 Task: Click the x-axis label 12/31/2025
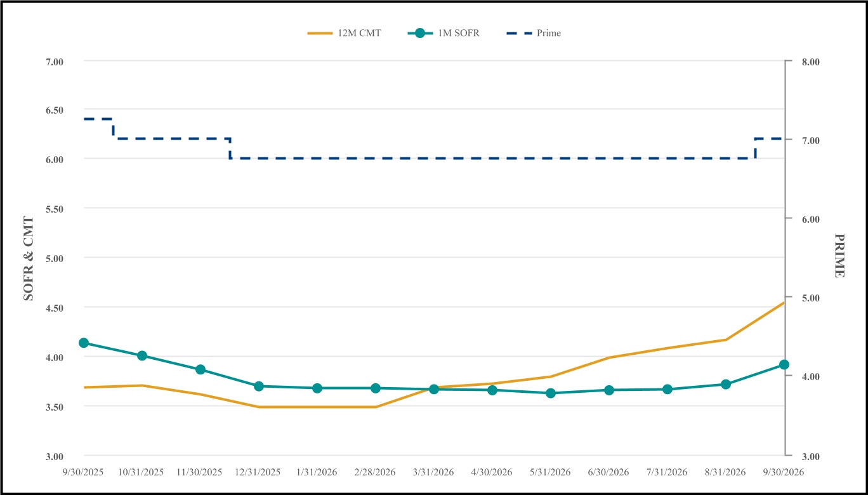[x=258, y=472]
